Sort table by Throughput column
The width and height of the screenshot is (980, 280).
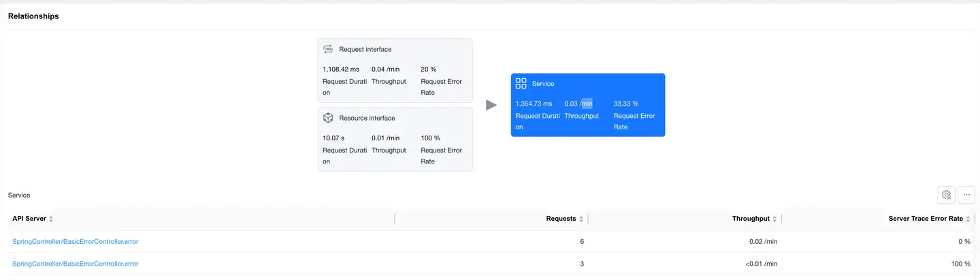(x=774, y=219)
